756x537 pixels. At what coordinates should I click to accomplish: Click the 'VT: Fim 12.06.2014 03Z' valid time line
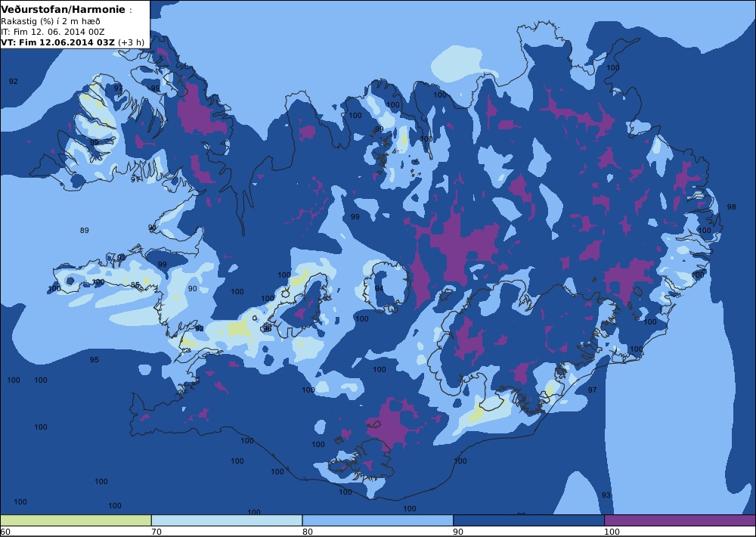(x=58, y=42)
